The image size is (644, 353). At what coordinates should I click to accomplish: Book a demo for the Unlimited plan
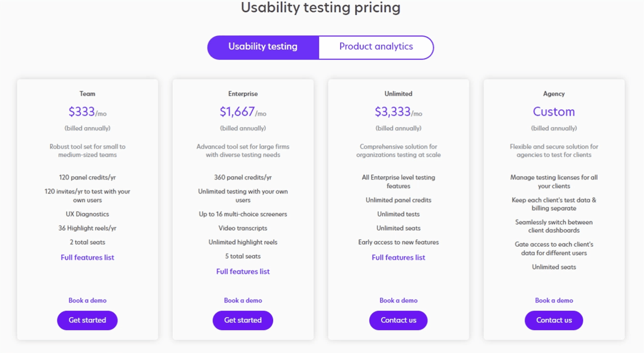(399, 301)
